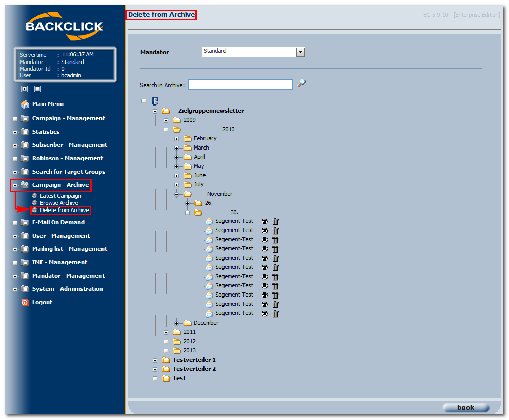509x420 pixels.
Task: Open the Statistics menu in the sidebar
Action: pos(46,132)
